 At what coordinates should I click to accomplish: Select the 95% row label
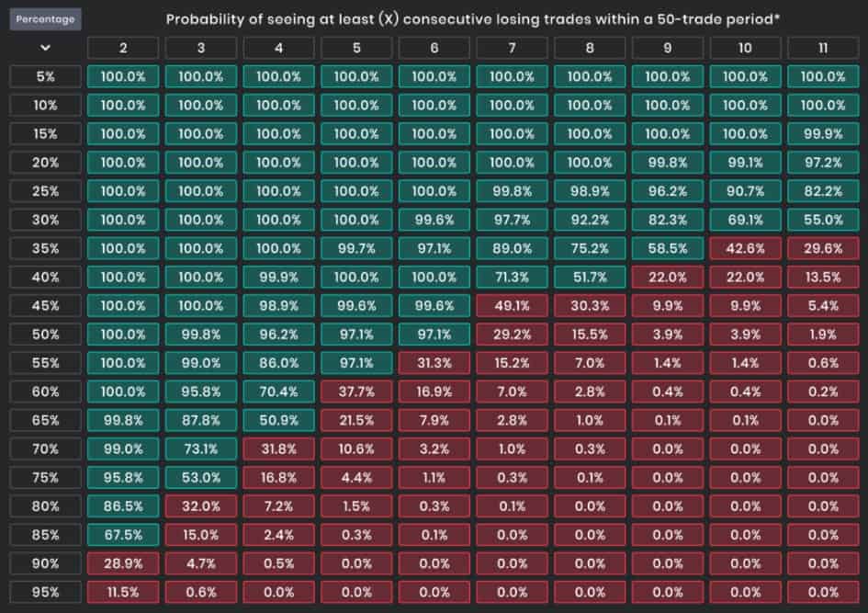[45, 592]
